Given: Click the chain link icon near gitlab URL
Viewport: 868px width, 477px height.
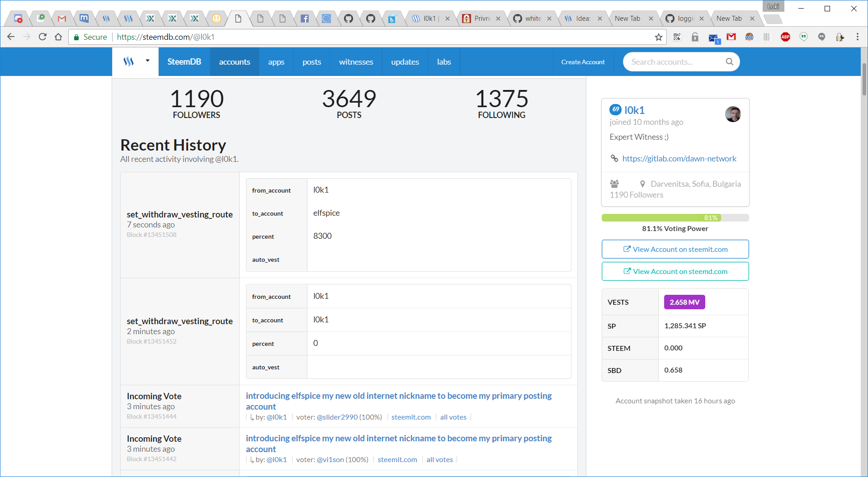Looking at the screenshot, I should click(614, 158).
